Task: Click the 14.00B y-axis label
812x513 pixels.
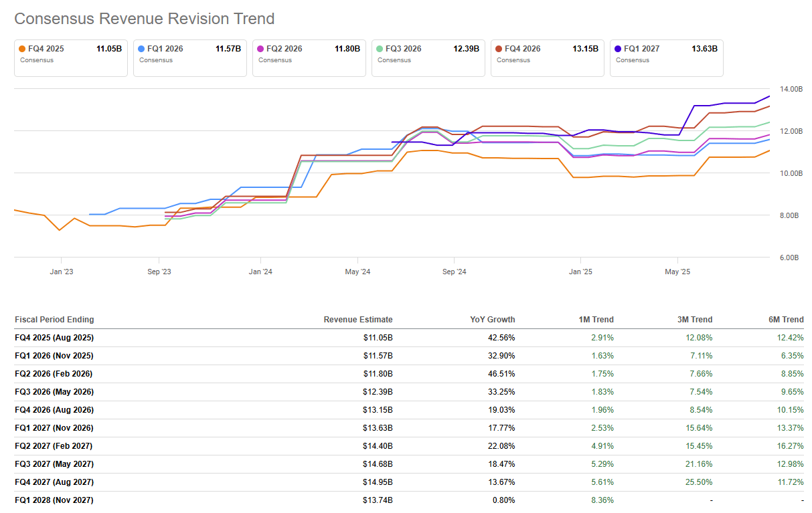Action: click(791, 89)
